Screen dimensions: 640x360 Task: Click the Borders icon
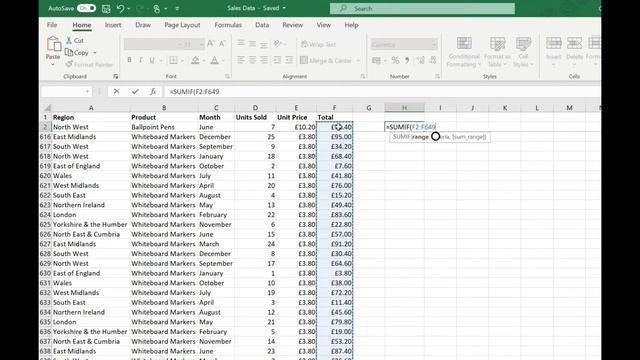pos(173,60)
